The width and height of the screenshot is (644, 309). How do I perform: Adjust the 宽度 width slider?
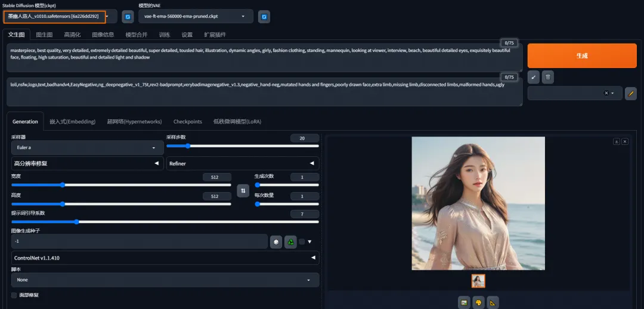coord(121,185)
